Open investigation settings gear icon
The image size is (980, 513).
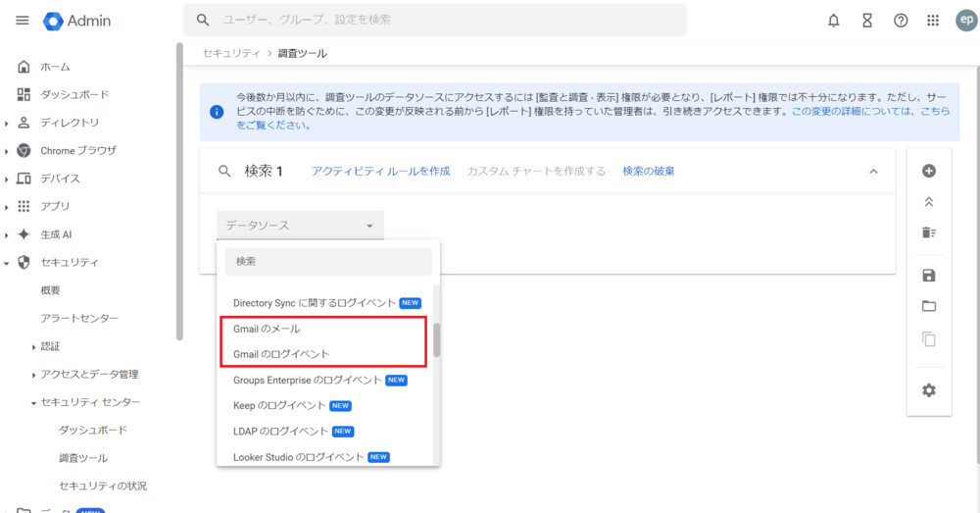[929, 390]
